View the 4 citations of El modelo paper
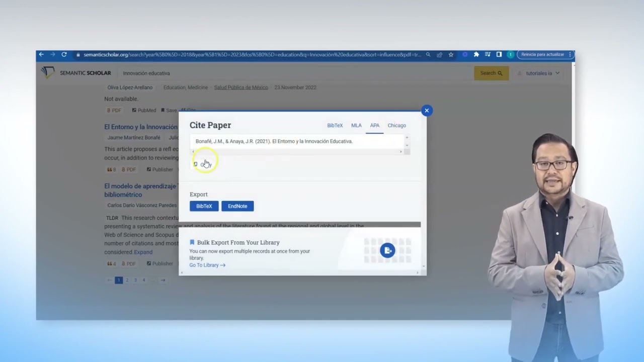 pyautogui.click(x=111, y=263)
